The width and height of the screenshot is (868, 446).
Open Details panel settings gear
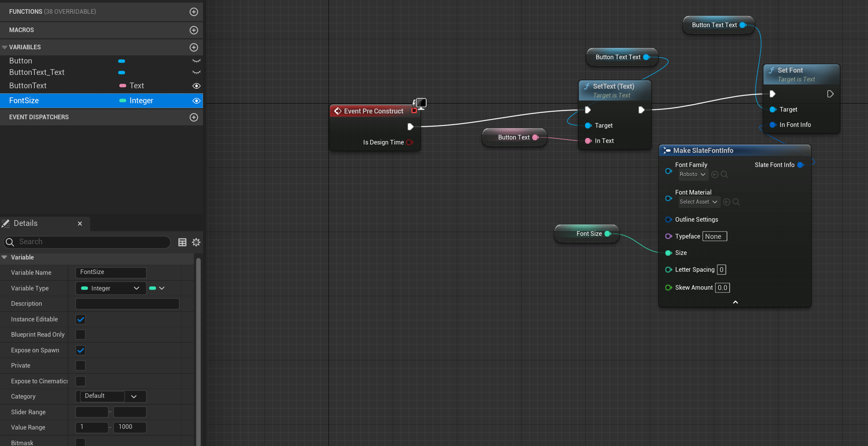[196, 242]
